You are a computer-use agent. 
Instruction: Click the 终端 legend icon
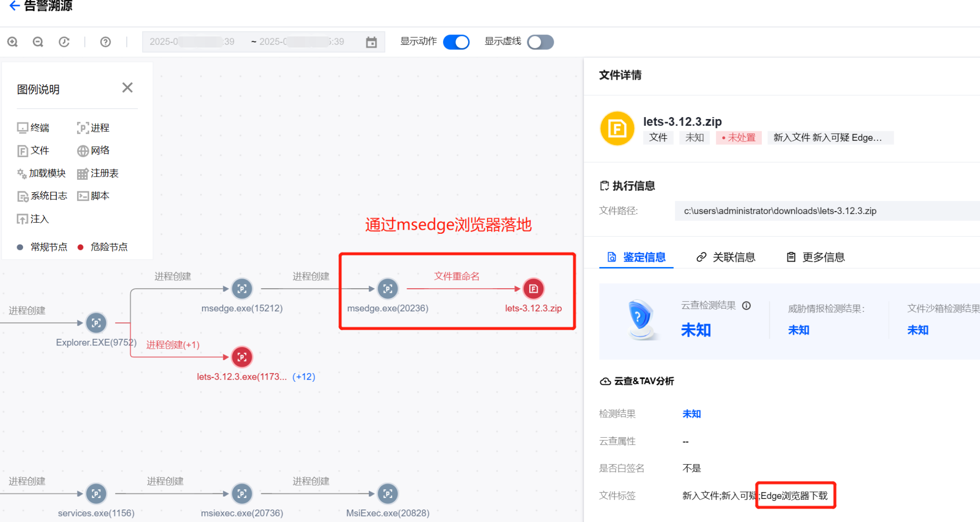22,128
